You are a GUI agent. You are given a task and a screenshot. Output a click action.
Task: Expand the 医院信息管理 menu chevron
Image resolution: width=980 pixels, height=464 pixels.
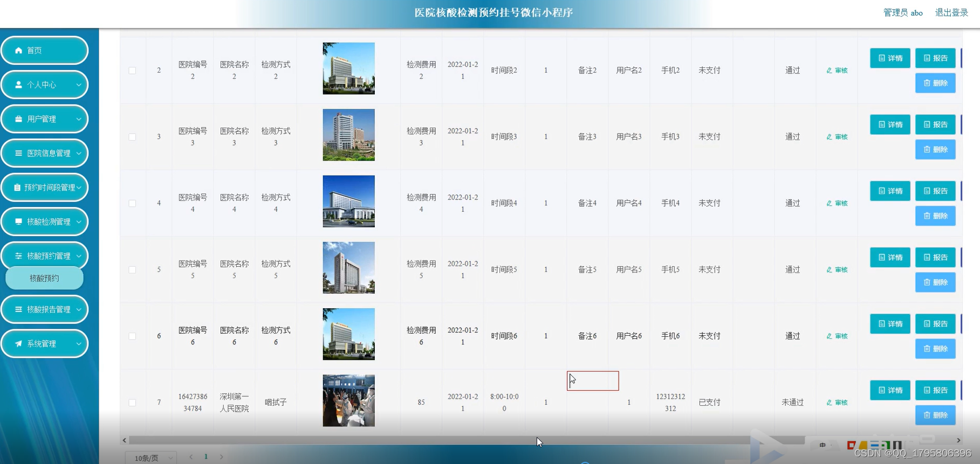click(x=79, y=153)
